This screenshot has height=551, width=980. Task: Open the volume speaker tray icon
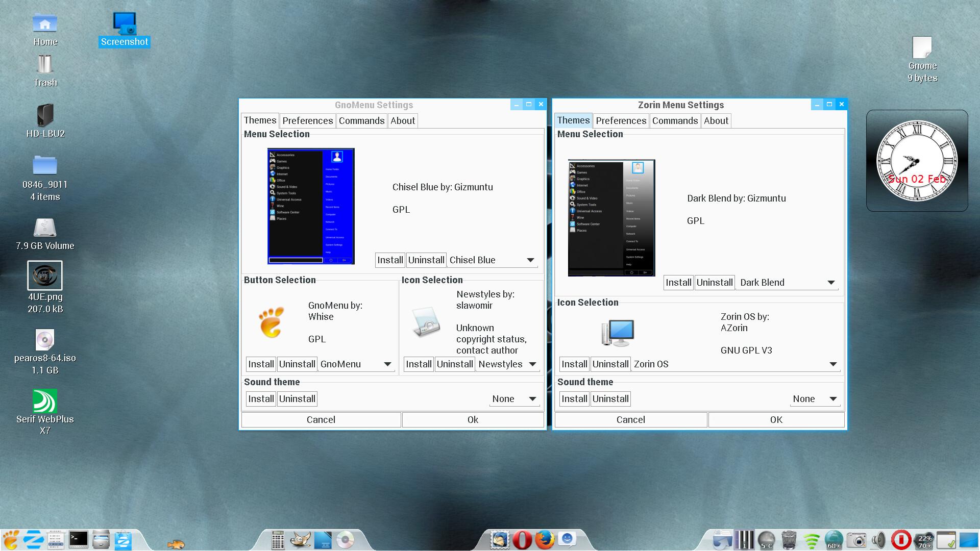click(878, 540)
